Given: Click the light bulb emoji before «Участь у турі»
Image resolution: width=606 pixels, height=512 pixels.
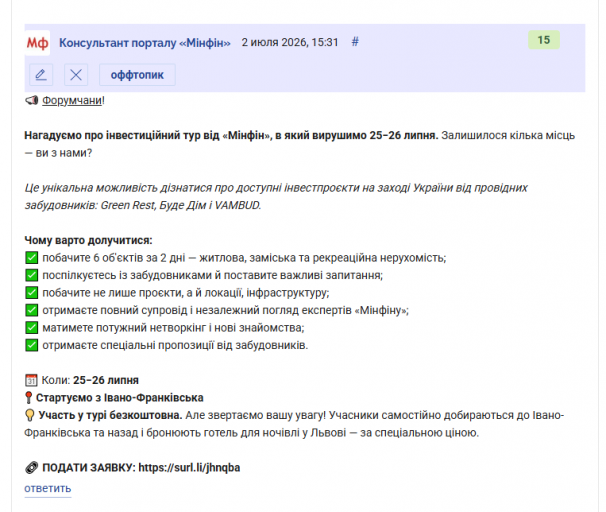Looking at the screenshot, I should tap(30, 415).
